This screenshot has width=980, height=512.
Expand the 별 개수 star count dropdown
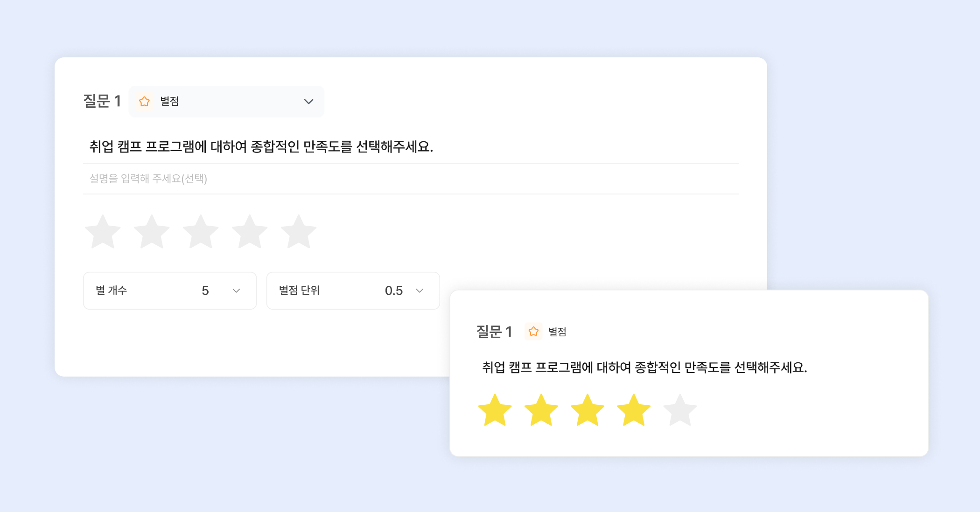pyautogui.click(x=170, y=291)
